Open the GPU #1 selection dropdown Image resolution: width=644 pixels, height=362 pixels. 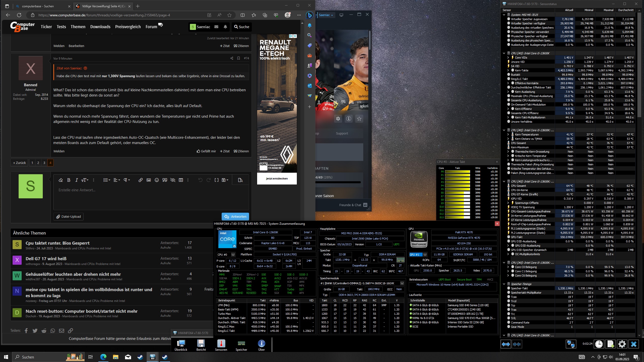coord(425,254)
